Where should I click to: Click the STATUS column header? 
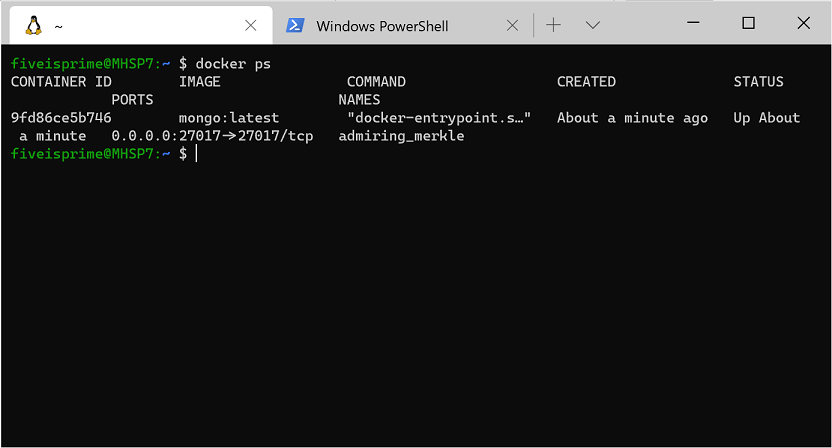758,82
